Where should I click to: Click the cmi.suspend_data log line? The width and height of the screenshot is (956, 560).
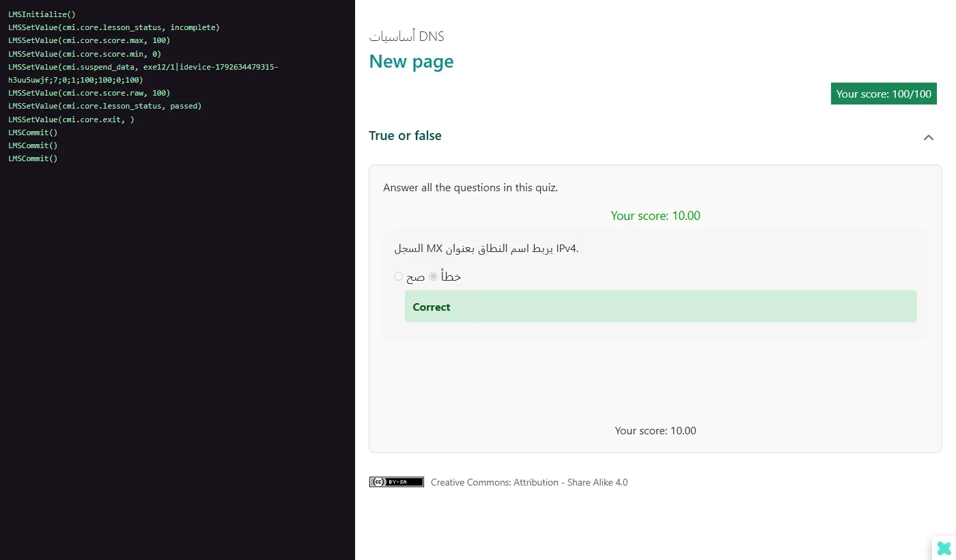pos(143,73)
